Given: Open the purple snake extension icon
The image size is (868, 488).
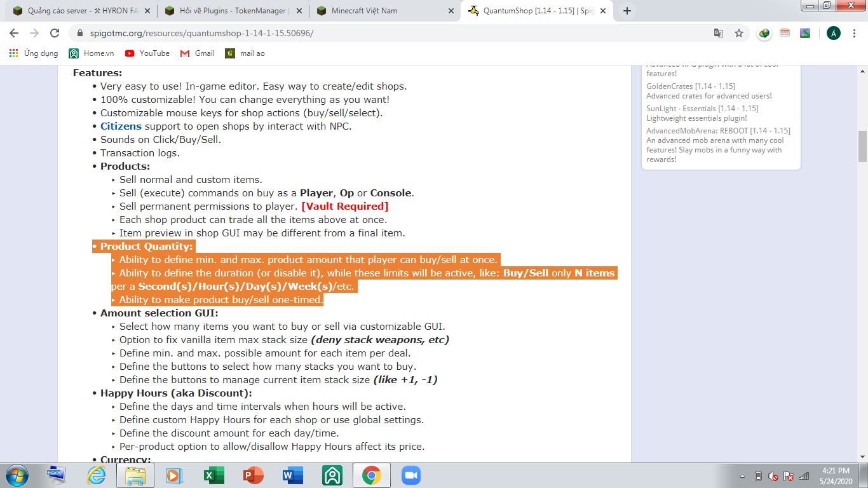Looking at the screenshot, I should [805, 33].
